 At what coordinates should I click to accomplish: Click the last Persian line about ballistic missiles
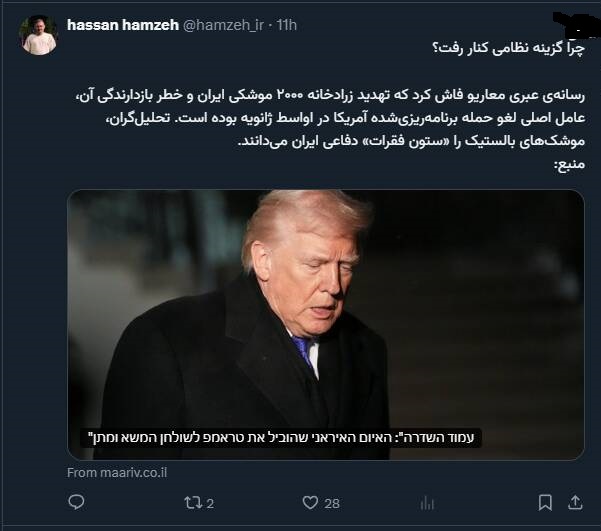pyautogui.click(x=411, y=141)
